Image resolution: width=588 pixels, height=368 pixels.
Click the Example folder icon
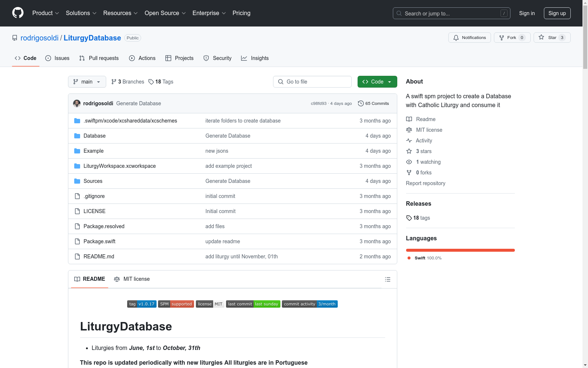click(x=77, y=151)
